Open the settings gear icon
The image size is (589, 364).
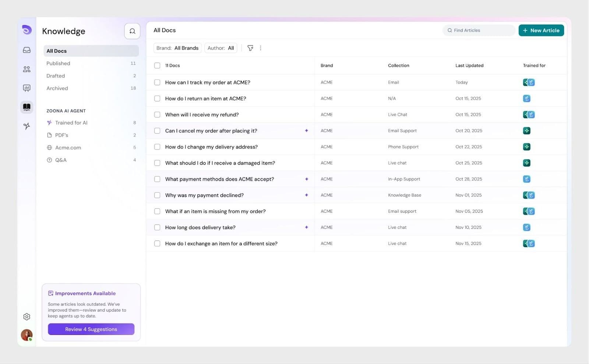pyautogui.click(x=27, y=317)
